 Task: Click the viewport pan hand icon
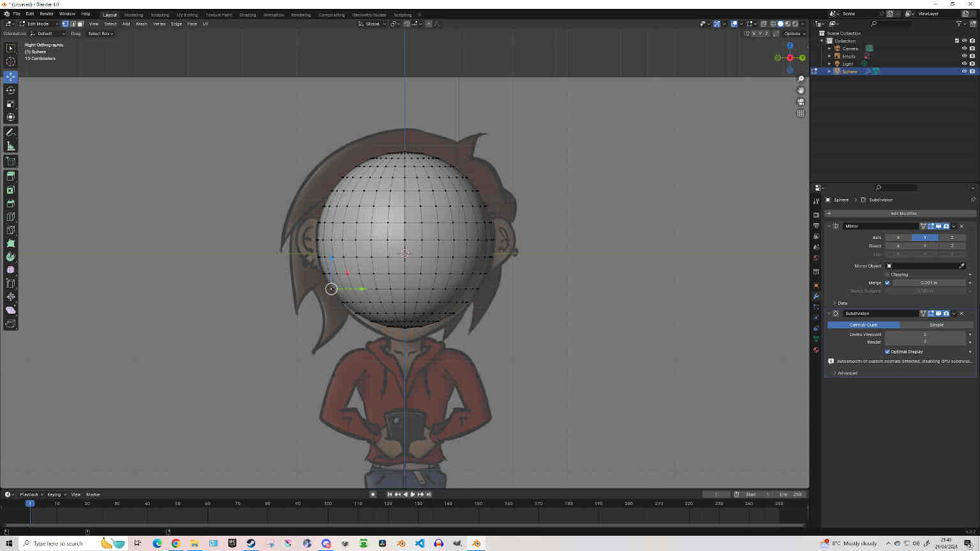[801, 91]
